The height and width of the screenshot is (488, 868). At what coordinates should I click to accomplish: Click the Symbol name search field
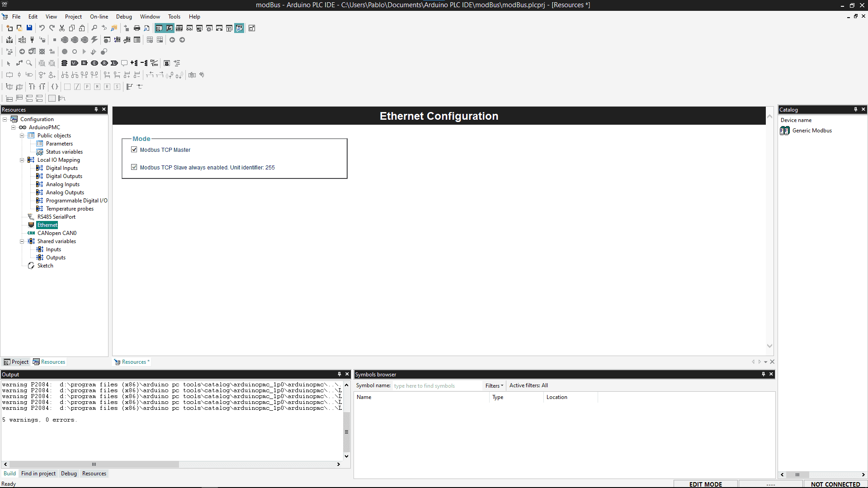click(436, 386)
